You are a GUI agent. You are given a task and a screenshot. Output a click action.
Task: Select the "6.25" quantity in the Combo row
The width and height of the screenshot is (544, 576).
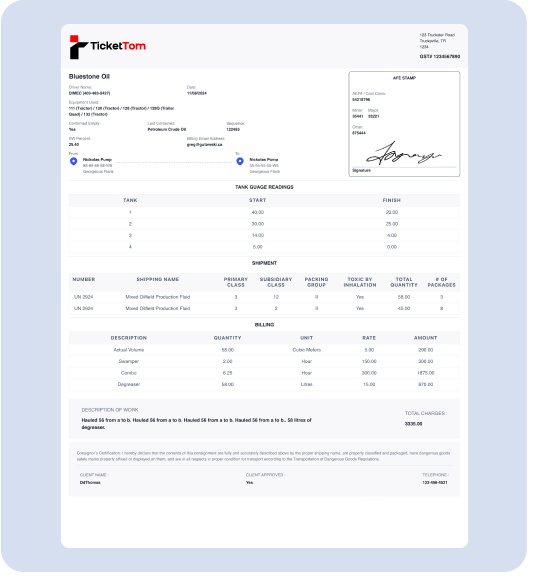[227, 373]
